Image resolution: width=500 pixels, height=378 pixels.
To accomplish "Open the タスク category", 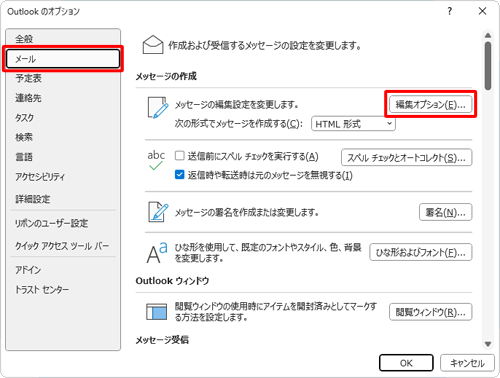I will pos(63,118).
